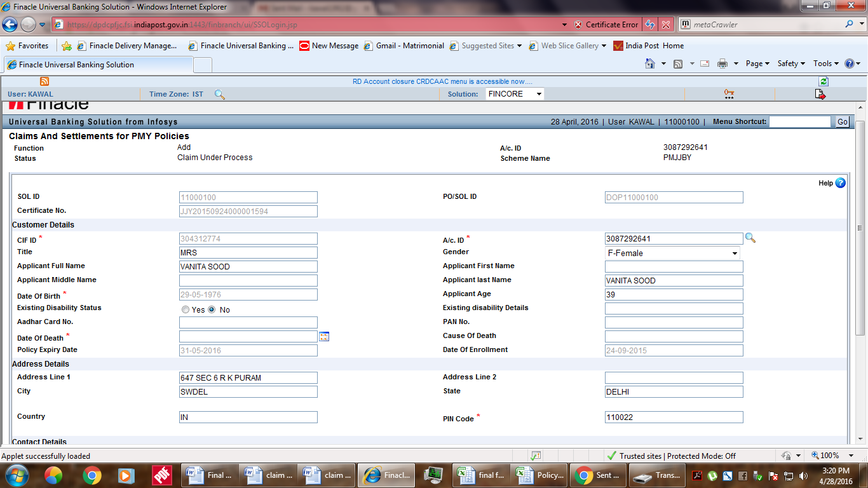Click the browser zoom level 100% control
Viewport: 868px width, 488px height.
(829, 456)
